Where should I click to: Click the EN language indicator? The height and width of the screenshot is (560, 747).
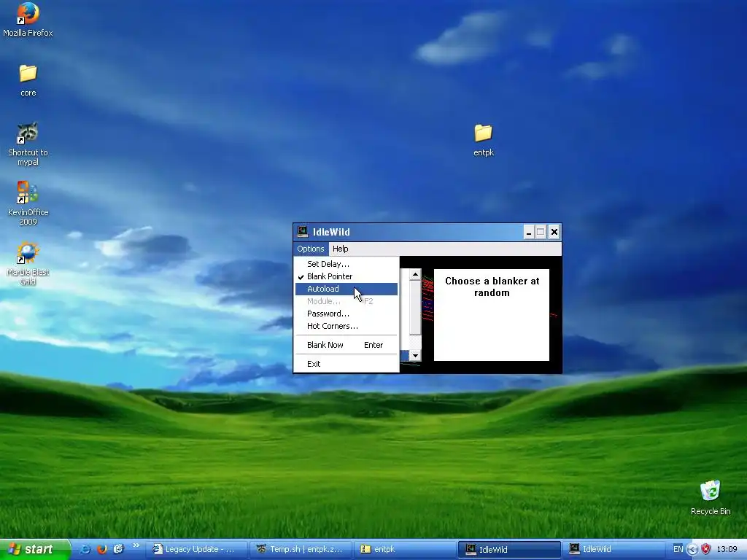(678, 549)
